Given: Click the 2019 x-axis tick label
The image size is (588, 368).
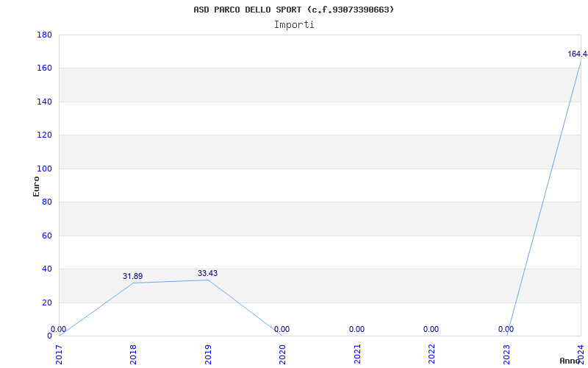Looking at the screenshot, I should 208,354.
